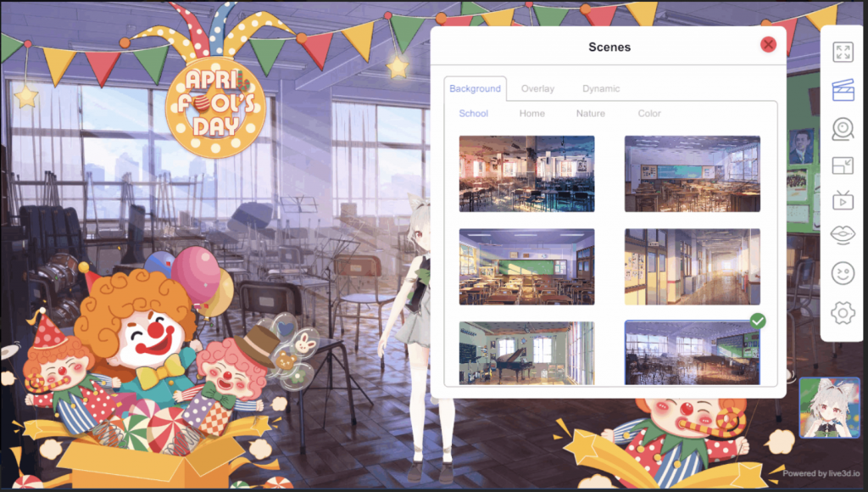Open Scenes clapperboard icon in sidebar
The width and height of the screenshot is (868, 492).
click(x=843, y=90)
